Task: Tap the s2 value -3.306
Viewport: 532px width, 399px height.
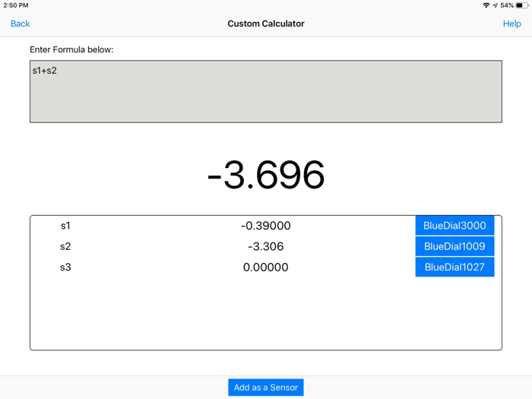Action: [266, 246]
